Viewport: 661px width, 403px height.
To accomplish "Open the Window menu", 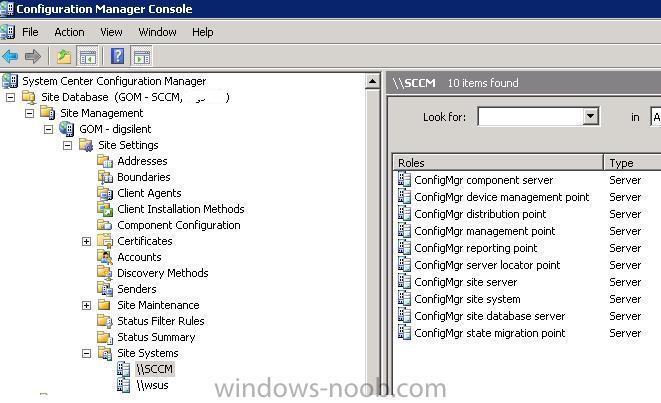I will [x=157, y=32].
